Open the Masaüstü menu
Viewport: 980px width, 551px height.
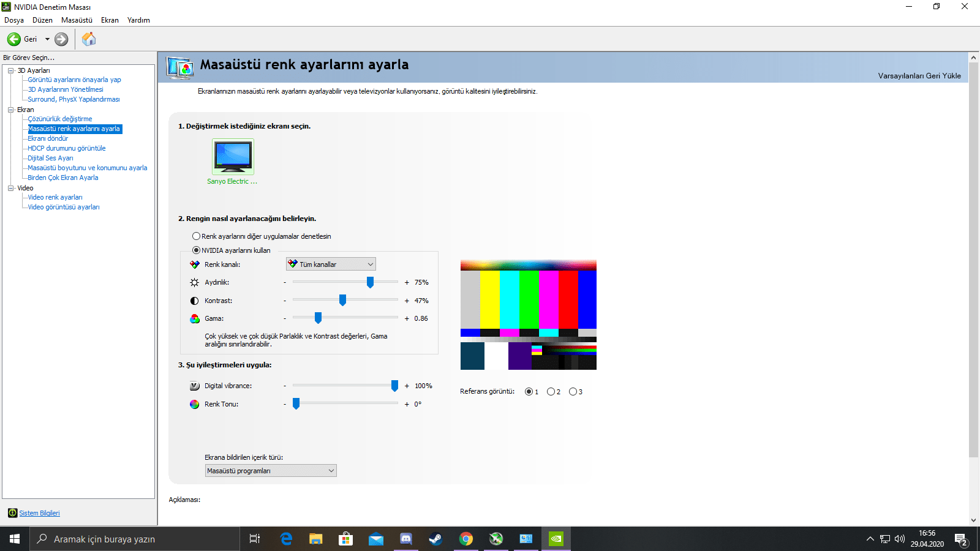coord(77,20)
